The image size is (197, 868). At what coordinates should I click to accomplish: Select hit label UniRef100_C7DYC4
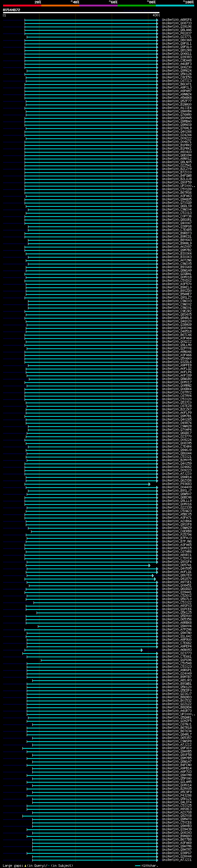click(176, 559)
